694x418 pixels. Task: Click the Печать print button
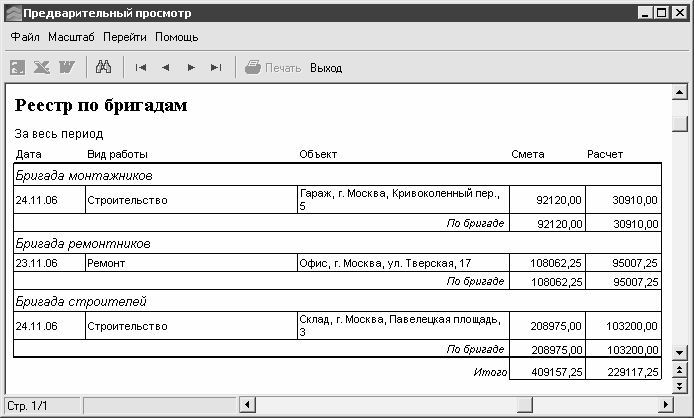click(x=273, y=68)
